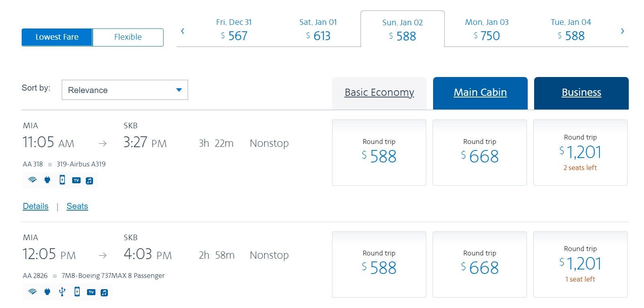Choose $588 Basic Economy fare for 11:05 AM flight
644x308 pixels.
click(379, 152)
